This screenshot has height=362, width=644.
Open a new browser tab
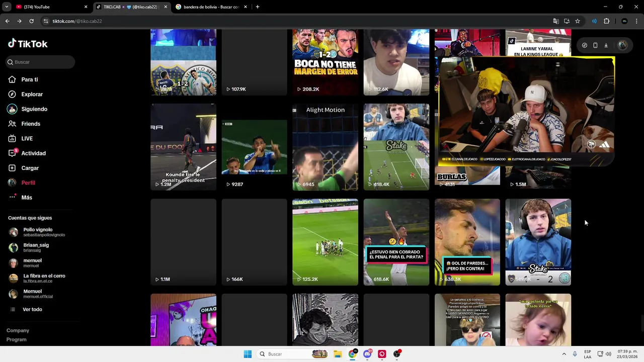257,7
